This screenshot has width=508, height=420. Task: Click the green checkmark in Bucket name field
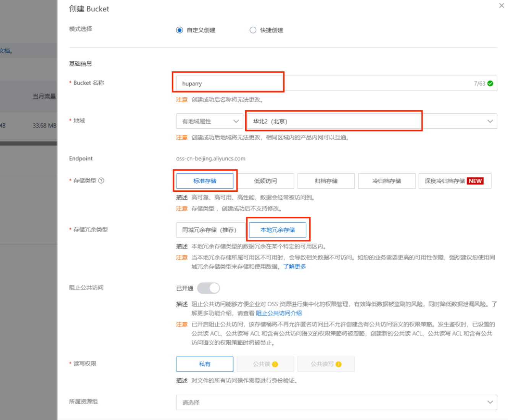pos(490,84)
